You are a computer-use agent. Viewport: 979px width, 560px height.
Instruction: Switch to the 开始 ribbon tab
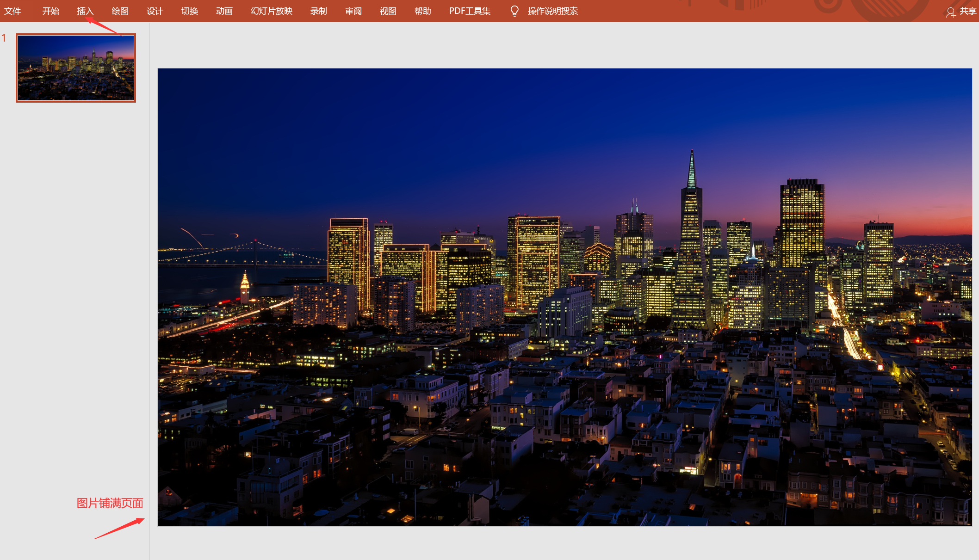point(50,11)
